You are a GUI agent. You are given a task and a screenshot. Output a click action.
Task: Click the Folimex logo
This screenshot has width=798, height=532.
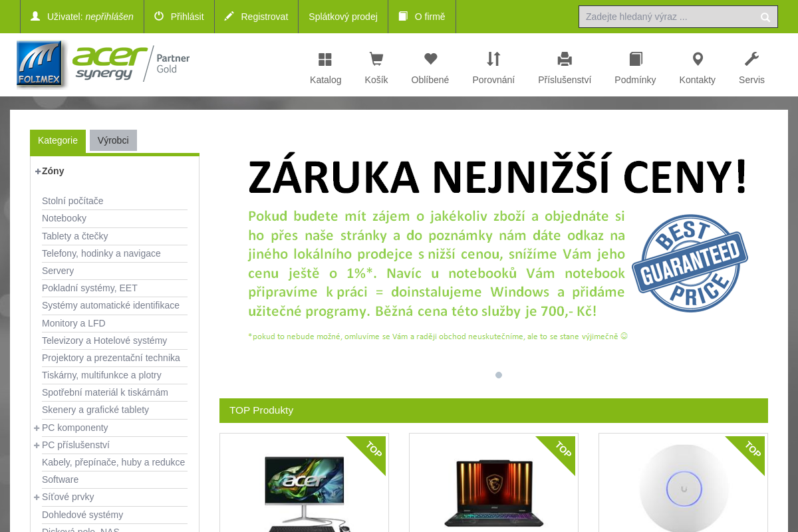(x=41, y=65)
